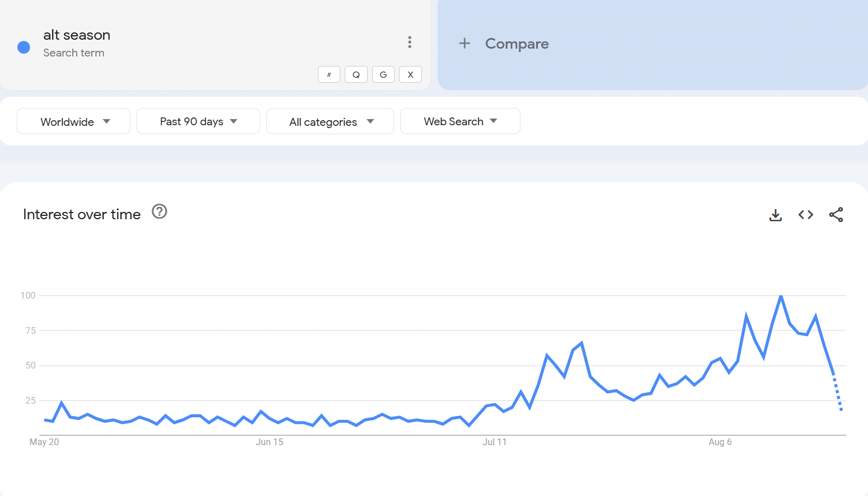
Task: Open the Interest over time help icon
Action: tap(159, 212)
